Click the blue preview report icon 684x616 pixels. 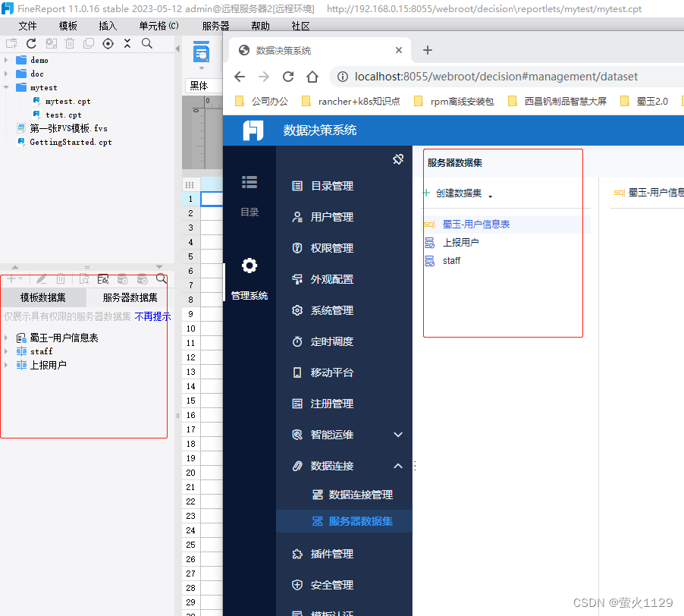201,52
